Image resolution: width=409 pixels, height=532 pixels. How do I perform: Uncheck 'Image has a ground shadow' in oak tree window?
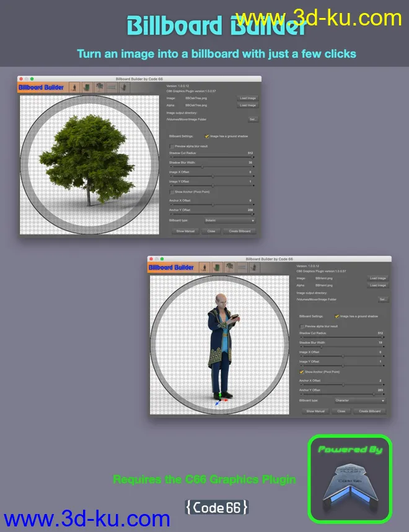[x=206, y=136]
